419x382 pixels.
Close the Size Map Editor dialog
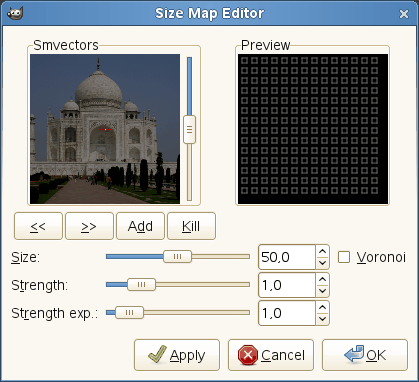pyautogui.click(x=404, y=14)
